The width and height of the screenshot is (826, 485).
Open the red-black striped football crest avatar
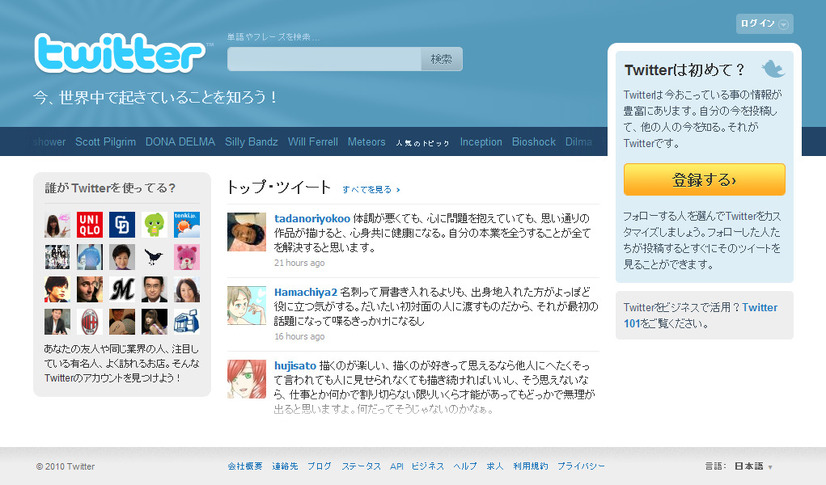click(90, 322)
